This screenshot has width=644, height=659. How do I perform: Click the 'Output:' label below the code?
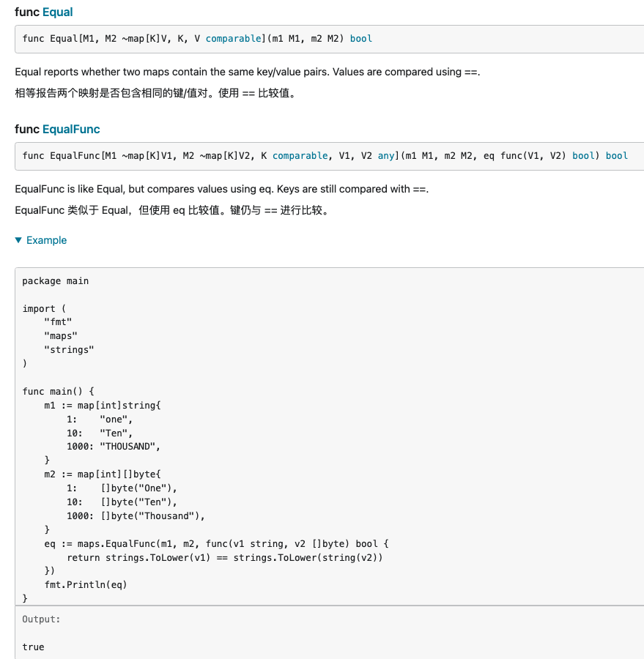click(42, 619)
